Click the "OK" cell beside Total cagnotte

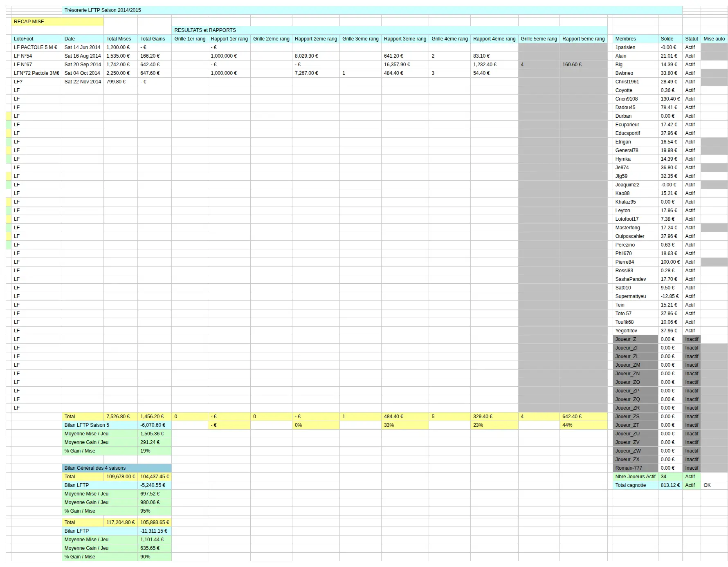pyautogui.click(x=714, y=485)
